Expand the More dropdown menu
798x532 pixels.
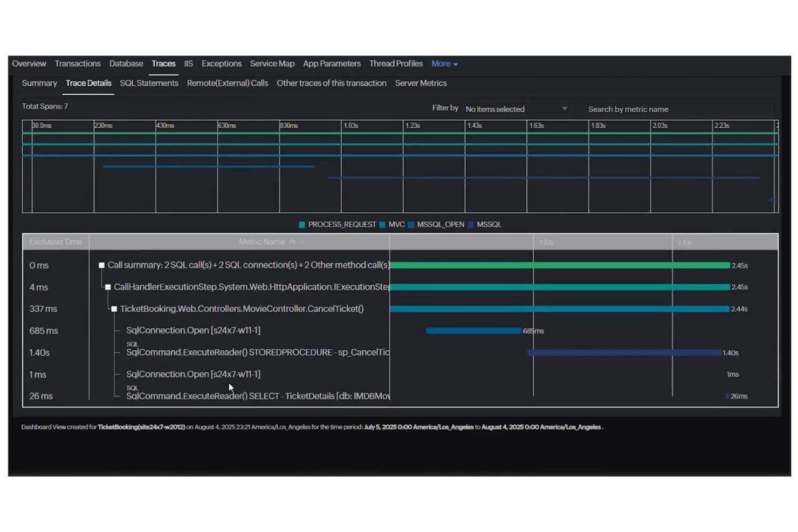[444, 64]
